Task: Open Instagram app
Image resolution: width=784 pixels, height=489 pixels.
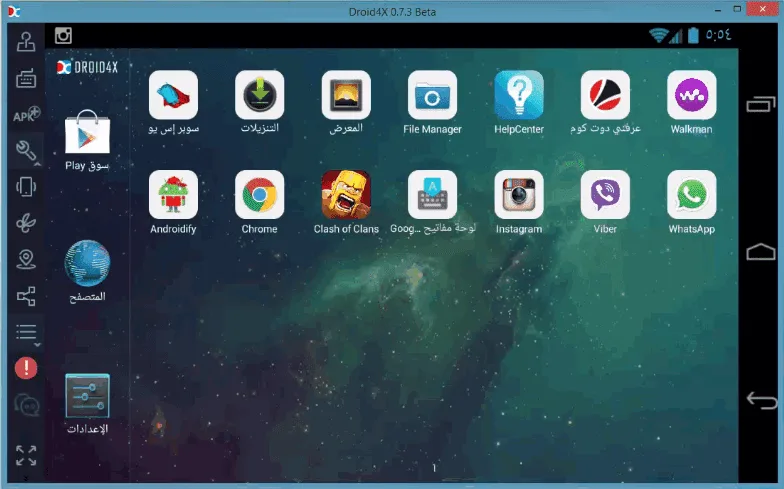Action: point(519,194)
